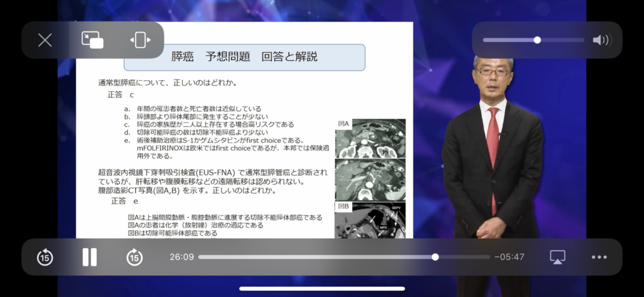
Task: Enter picture-in-picture mode
Action: pos(92,40)
